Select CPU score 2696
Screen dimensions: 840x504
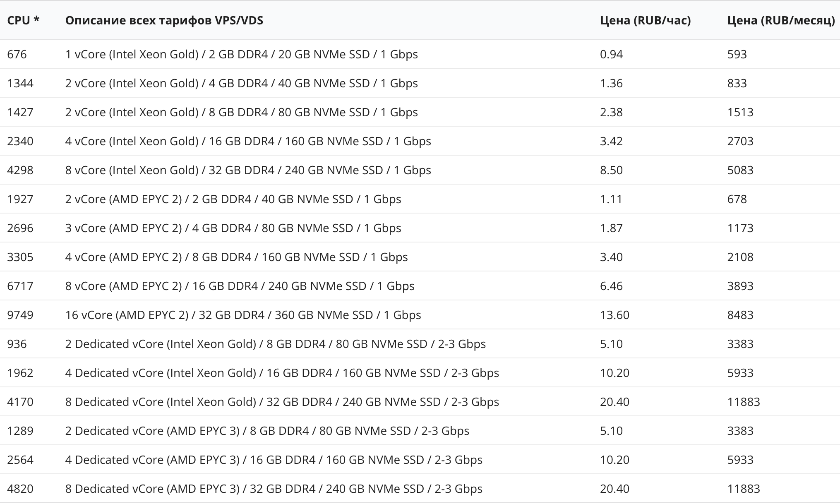click(x=20, y=228)
